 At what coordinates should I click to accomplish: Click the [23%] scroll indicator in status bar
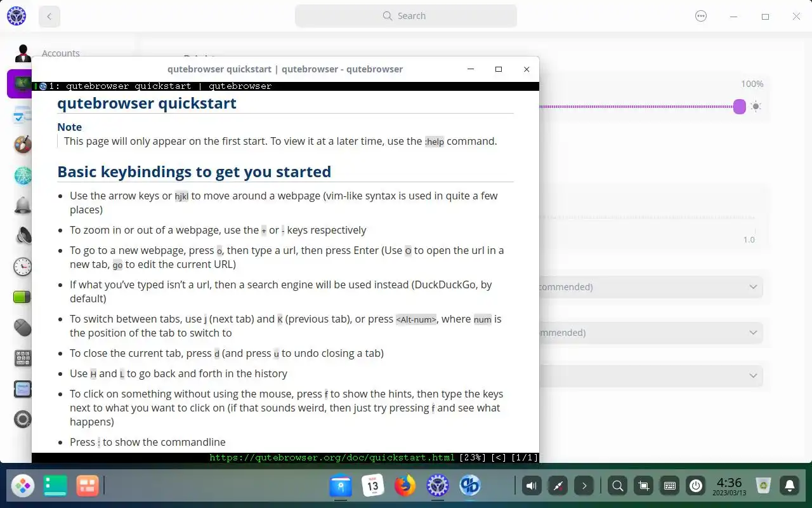pyautogui.click(x=473, y=457)
